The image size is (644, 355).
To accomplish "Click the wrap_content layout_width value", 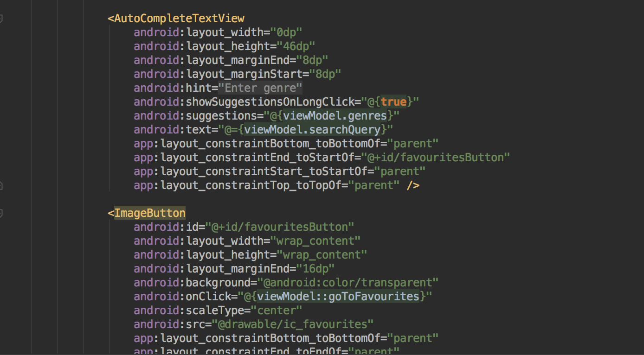I will pos(316,241).
